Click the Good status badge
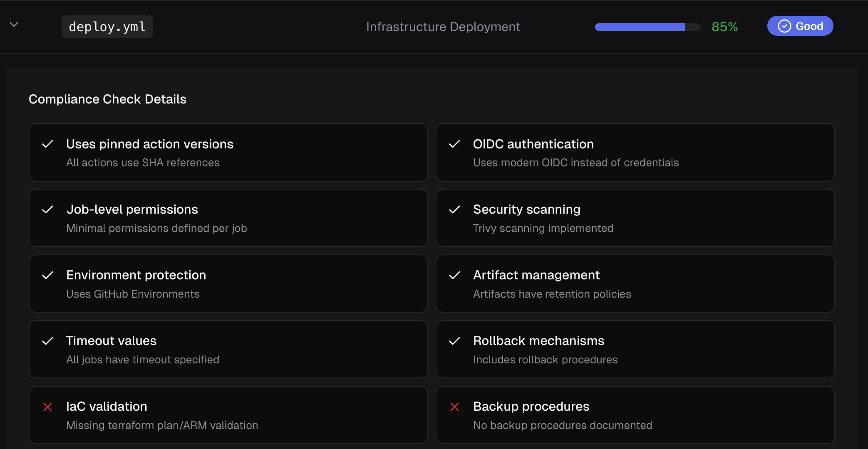The width and height of the screenshot is (868, 449). (x=800, y=26)
